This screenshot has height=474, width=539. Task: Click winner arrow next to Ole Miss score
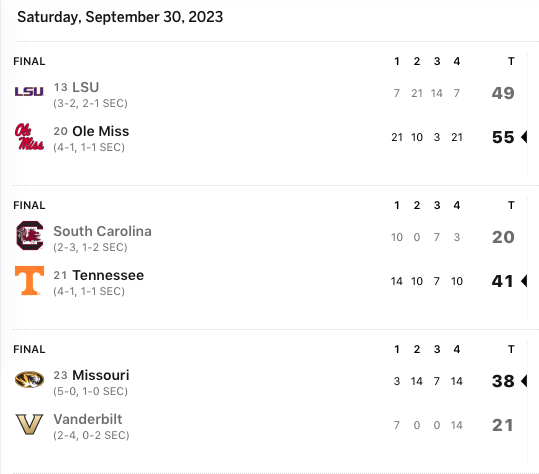click(524, 137)
